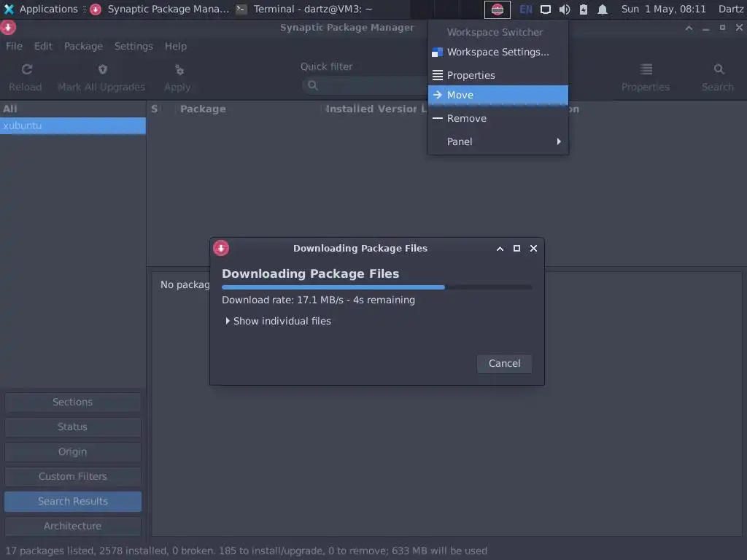Click the Workspace Settings icon in menu
The image size is (747, 560).
point(437,52)
